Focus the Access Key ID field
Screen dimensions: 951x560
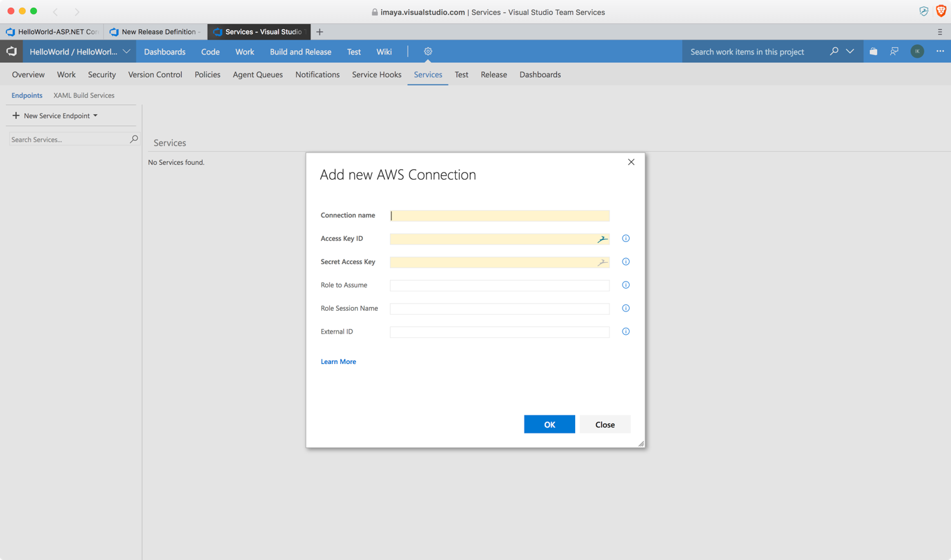click(500, 239)
